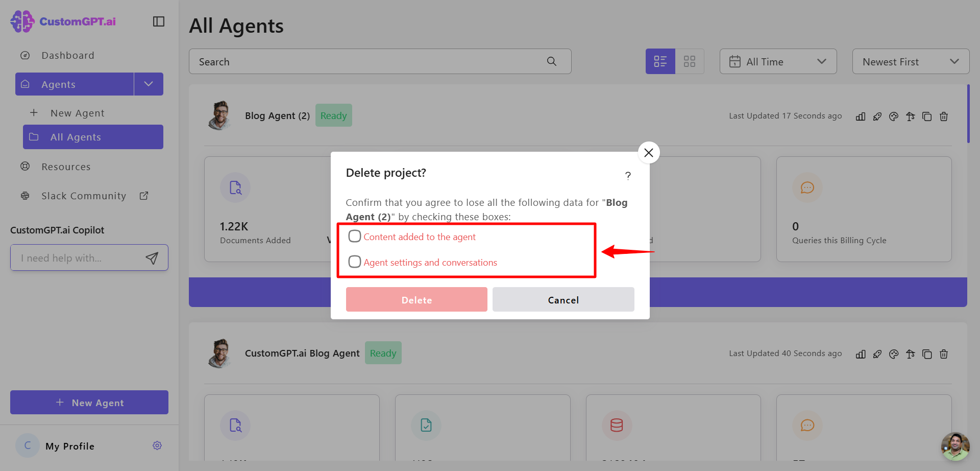Click '1.22K' documents count
The width and height of the screenshot is (980, 471).
click(234, 226)
